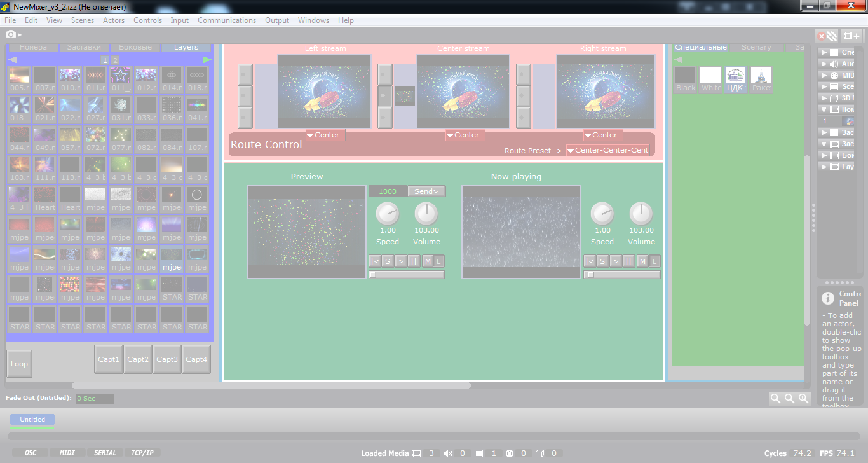Pause the Now playing clip with || button

[628, 261]
